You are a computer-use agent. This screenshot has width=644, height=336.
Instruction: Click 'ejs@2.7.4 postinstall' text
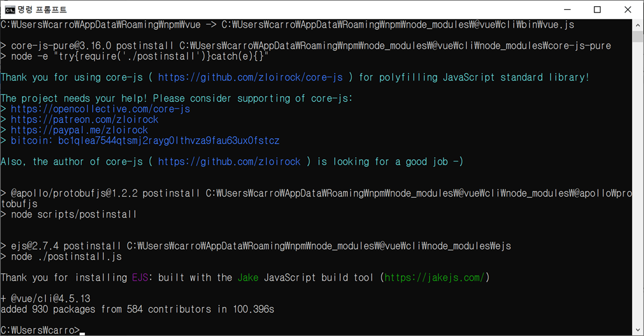66,246
